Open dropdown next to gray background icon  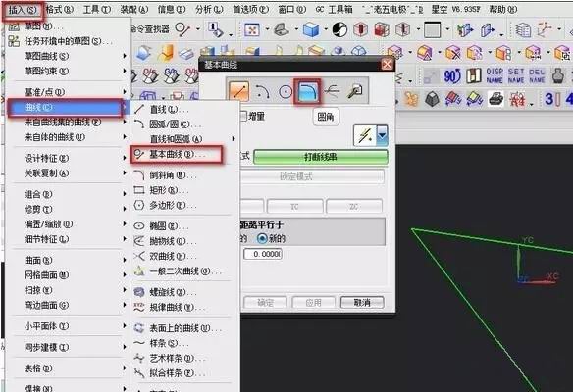coord(447,29)
